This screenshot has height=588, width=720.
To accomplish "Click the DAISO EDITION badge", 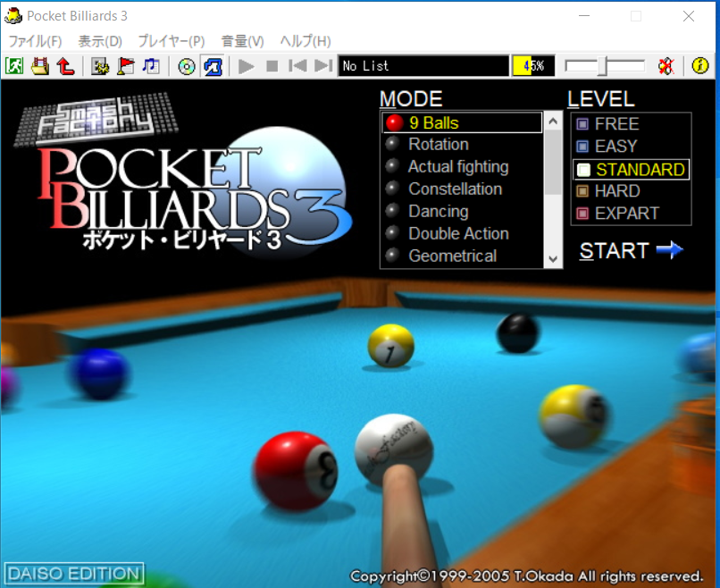I will [x=74, y=574].
